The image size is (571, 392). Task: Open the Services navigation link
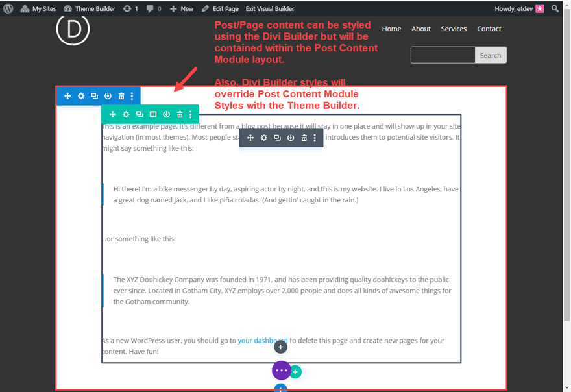click(x=454, y=29)
